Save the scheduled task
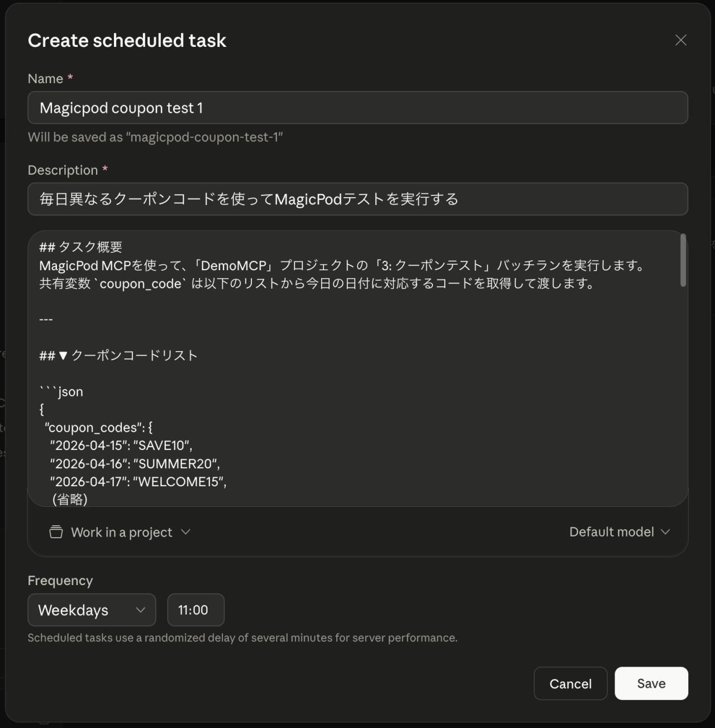715x728 pixels. click(x=651, y=683)
